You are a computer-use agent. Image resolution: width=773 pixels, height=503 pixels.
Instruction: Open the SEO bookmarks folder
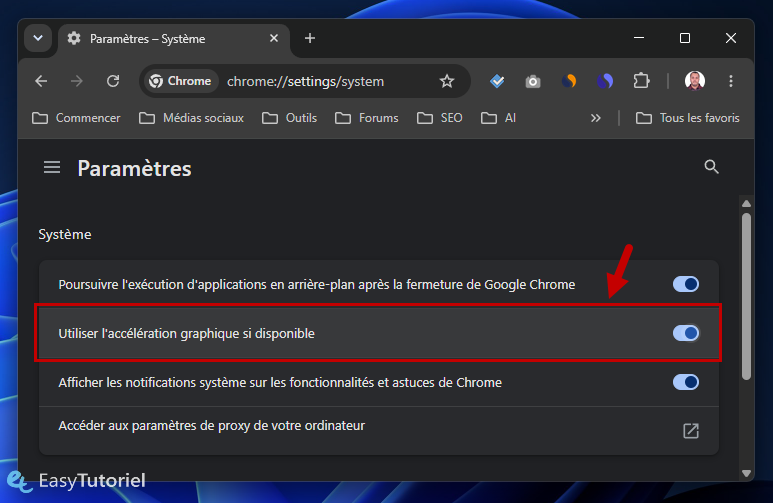click(439, 118)
